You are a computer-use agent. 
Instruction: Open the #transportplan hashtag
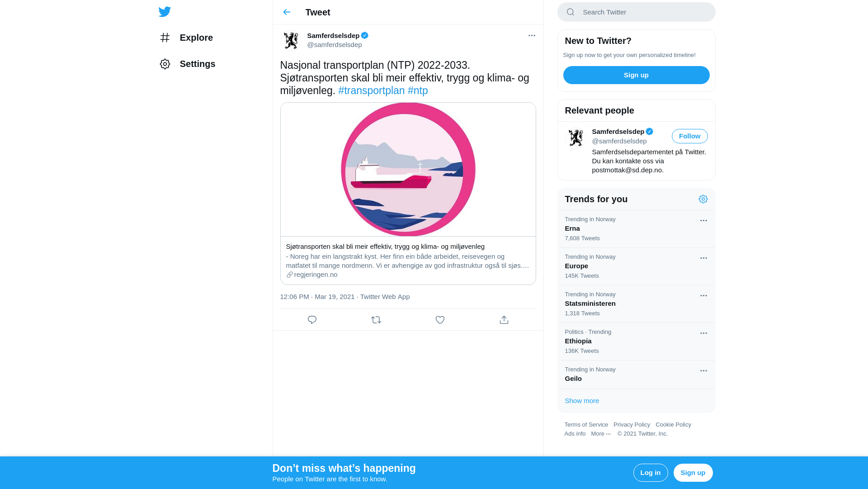coord(372,90)
